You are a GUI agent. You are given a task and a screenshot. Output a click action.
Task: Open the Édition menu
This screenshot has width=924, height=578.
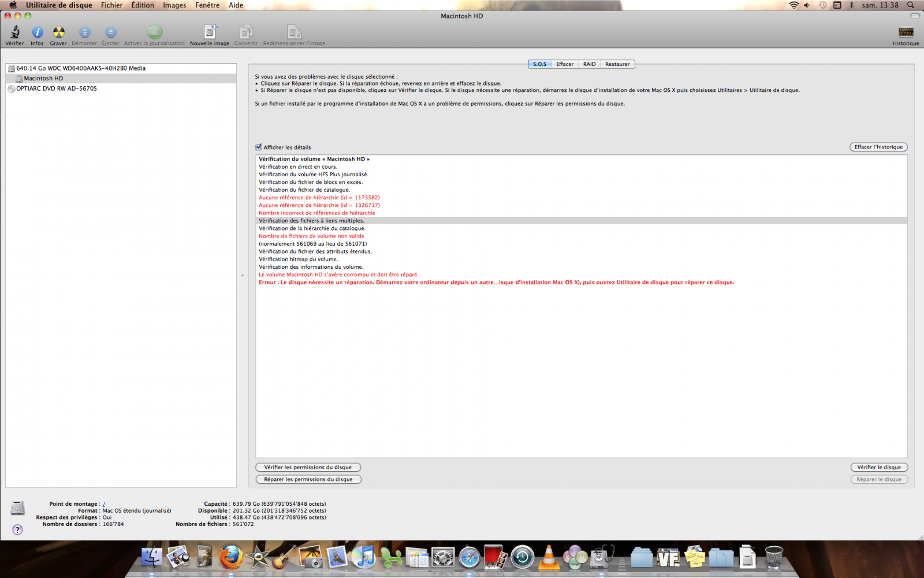click(x=143, y=5)
